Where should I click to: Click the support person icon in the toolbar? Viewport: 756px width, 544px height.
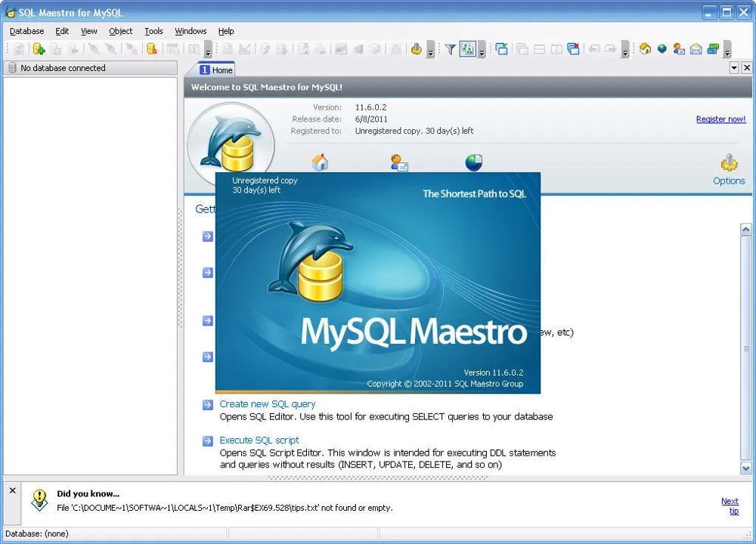(679, 48)
